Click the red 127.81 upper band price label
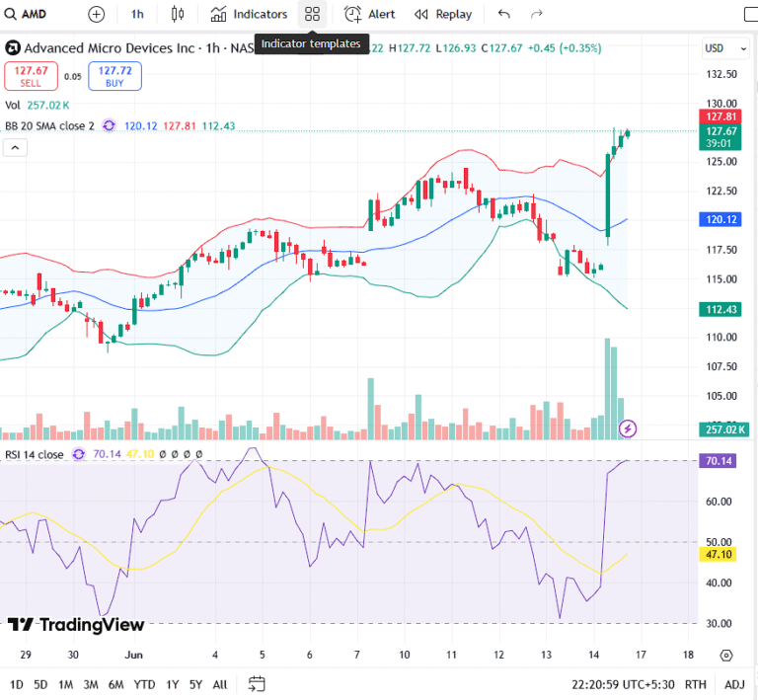The image size is (758, 700). [x=720, y=117]
